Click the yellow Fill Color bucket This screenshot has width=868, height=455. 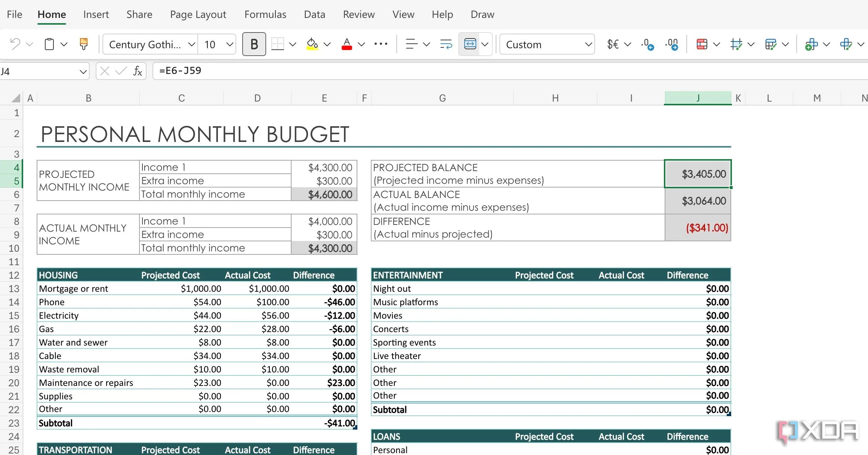(312, 44)
